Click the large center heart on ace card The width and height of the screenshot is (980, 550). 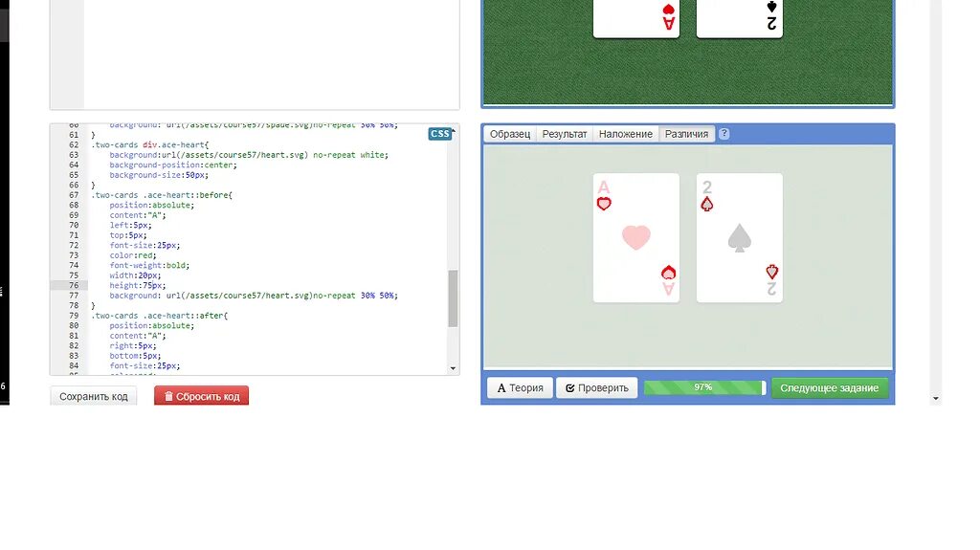pyautogui.click(x=636, y=237)
